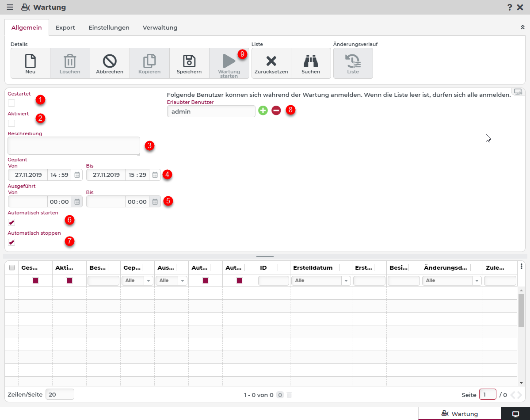Screen dimensions: 530x420
Task: Click the Neu new document icon
Action: click(30, 61)
